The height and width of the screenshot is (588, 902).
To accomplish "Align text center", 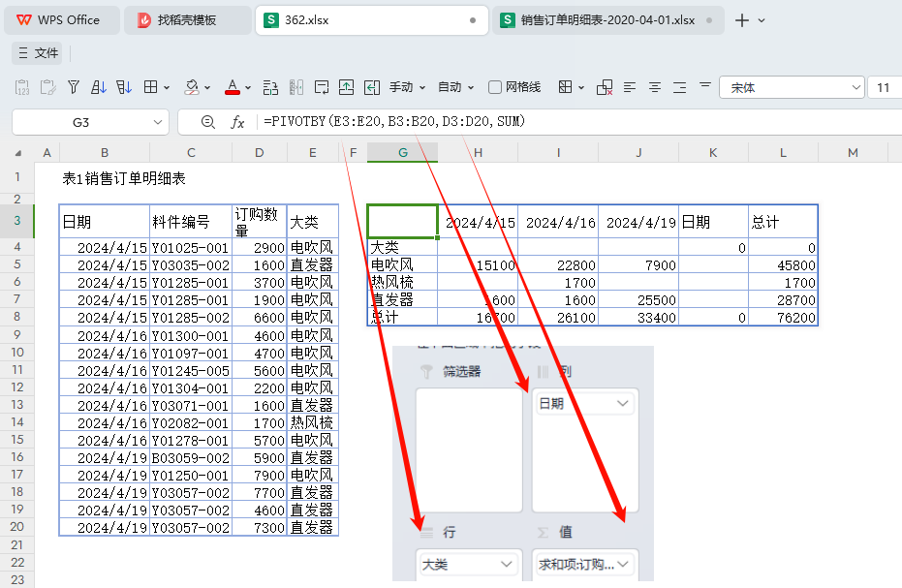I will coord(655,87).
